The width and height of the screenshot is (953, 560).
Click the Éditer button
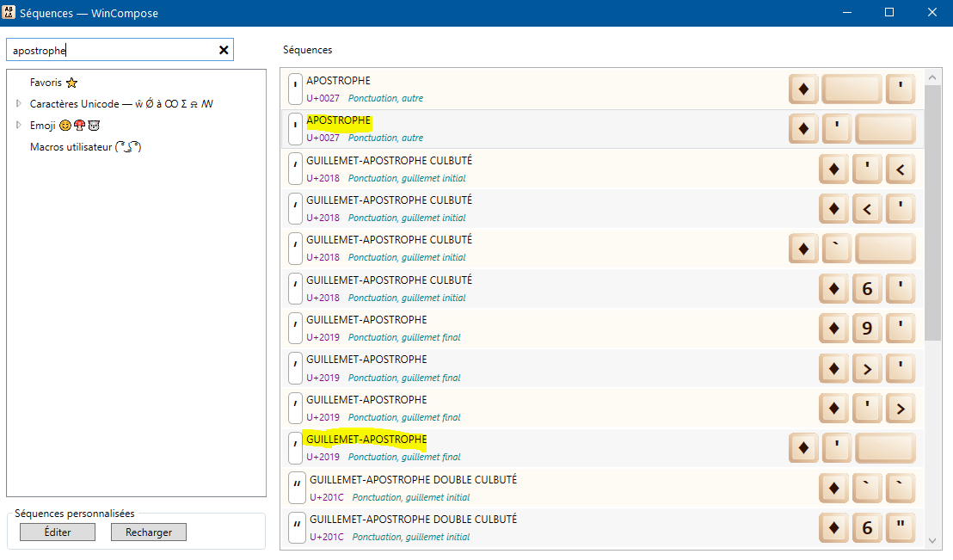[x=58, y=532]
